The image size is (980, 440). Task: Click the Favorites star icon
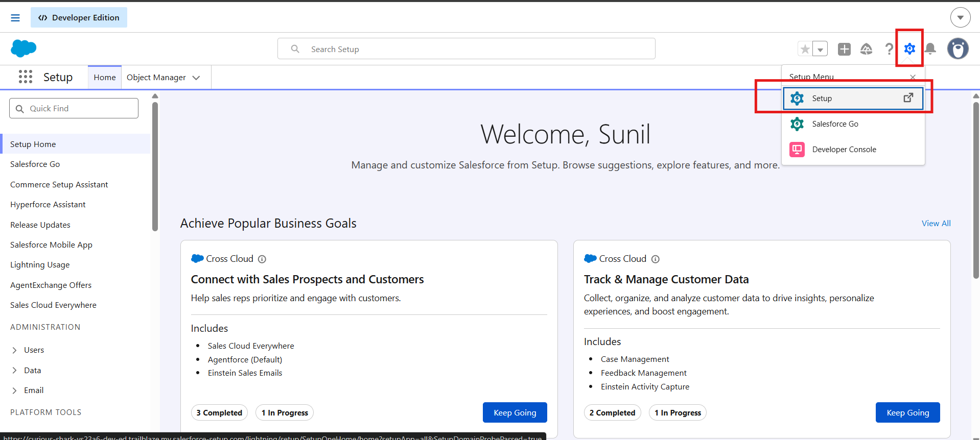click(x=805, y=49)
